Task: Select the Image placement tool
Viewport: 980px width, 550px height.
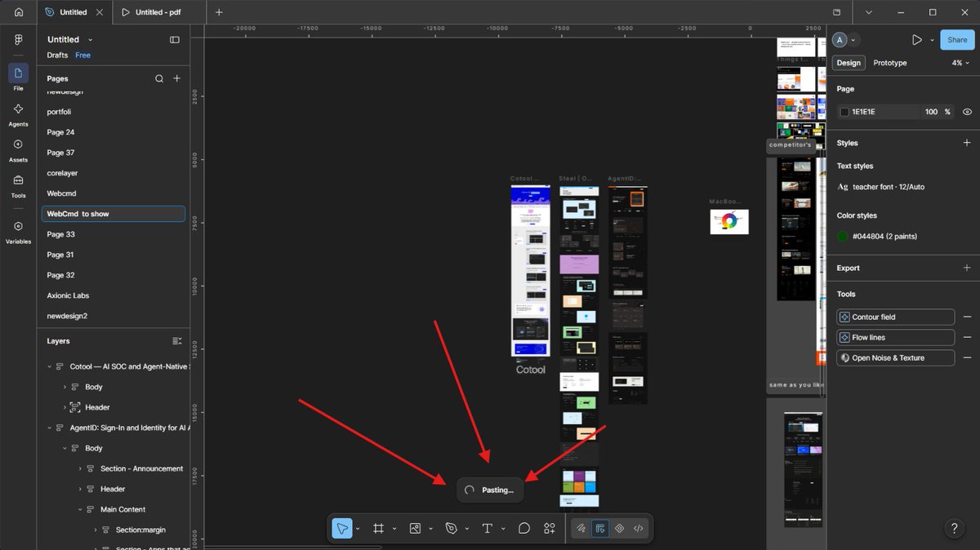Action: [x=415, y=529]
